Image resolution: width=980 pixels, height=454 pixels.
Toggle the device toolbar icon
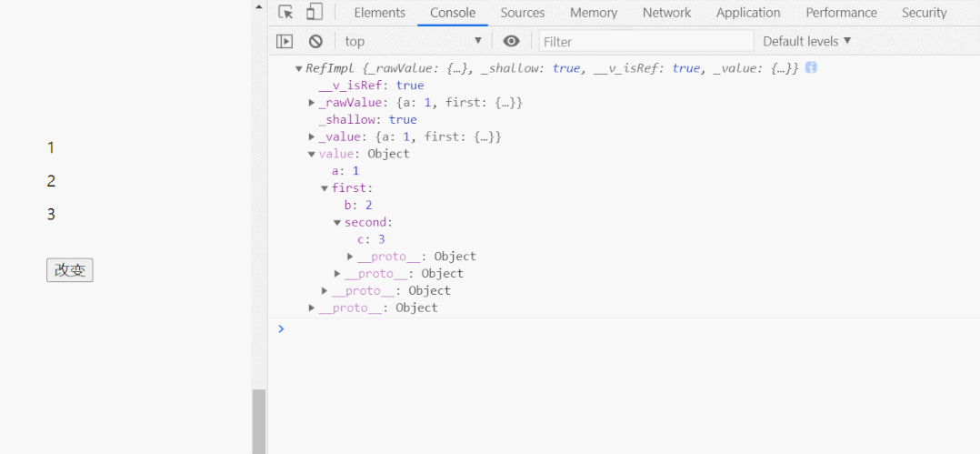tap(314, 13)
